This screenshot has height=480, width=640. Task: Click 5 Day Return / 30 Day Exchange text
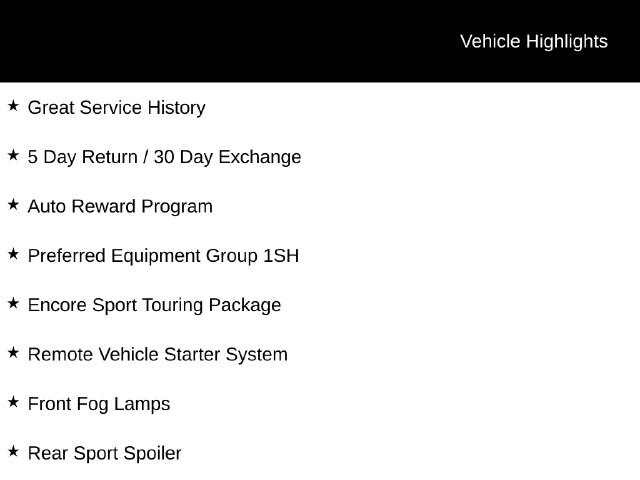(164, 158)
